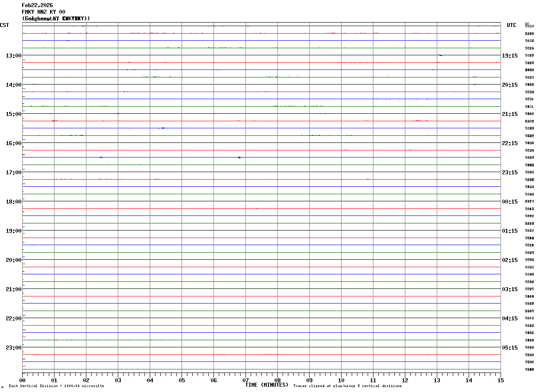536x392 pixels.
Task: Click the 00:15 UTC time label
Action: click(510, 202)
